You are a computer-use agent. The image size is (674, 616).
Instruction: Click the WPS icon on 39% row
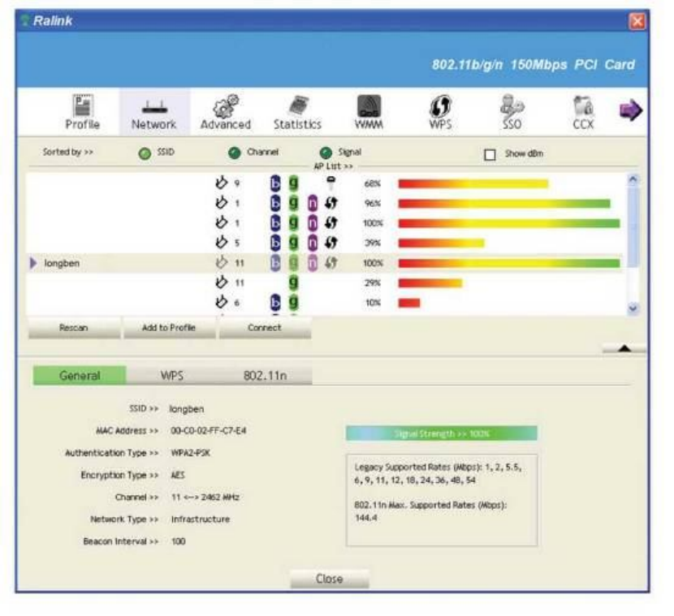pos(331,243)
